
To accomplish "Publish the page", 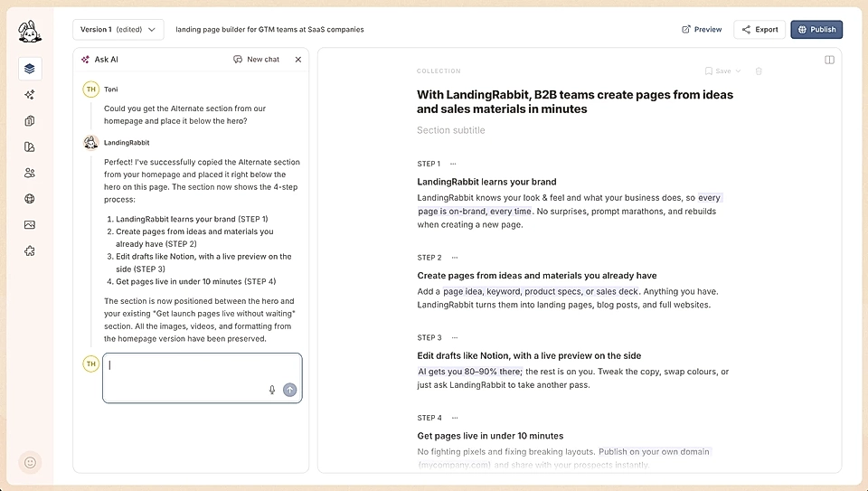I will 816,29.
